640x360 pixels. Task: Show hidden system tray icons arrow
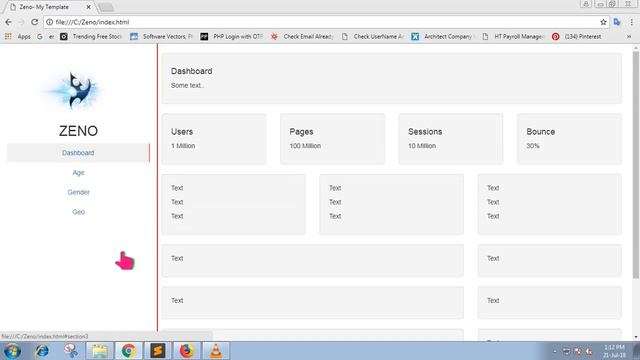tap(554, 351)
